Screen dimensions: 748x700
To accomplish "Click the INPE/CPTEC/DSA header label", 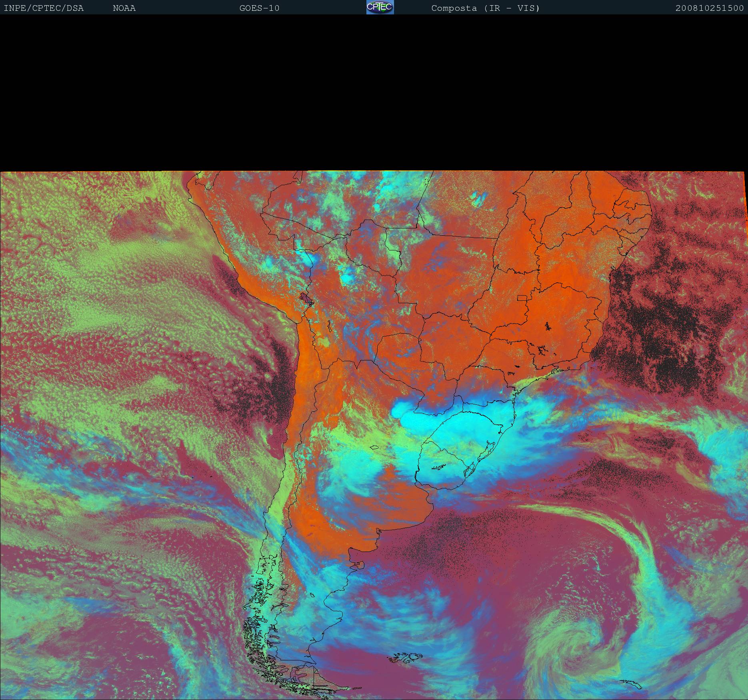I will coord(44,8).
